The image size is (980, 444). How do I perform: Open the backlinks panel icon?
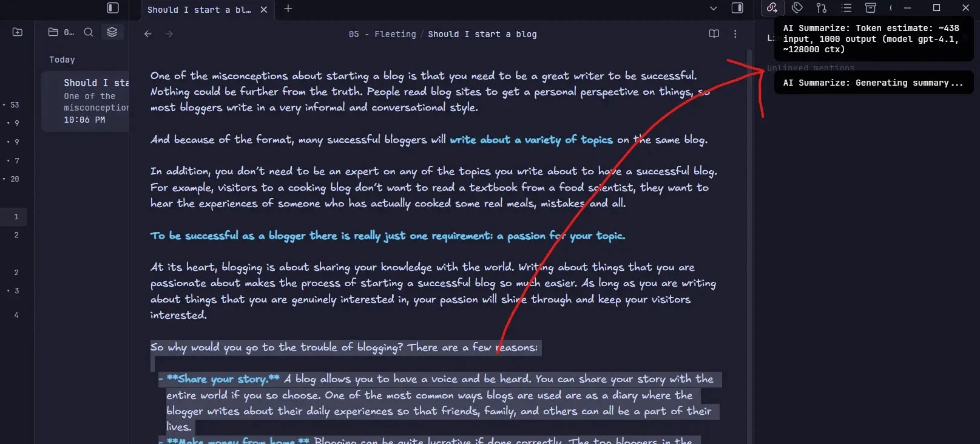click(x=772, y=8)
